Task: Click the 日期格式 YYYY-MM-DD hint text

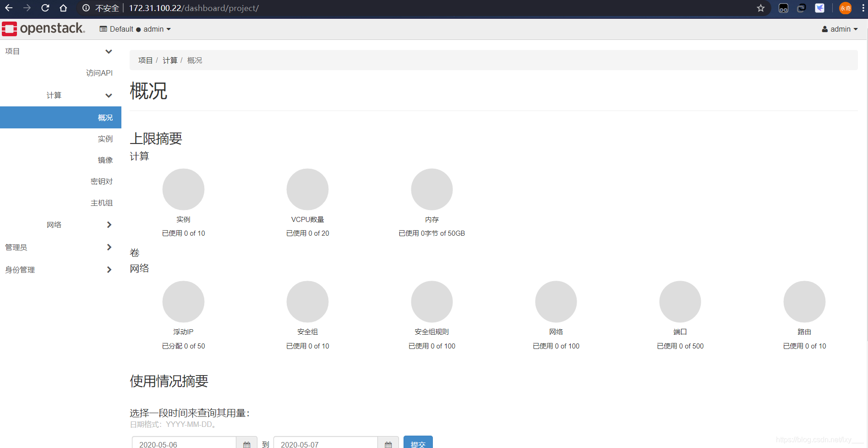Action: (173, 425)
